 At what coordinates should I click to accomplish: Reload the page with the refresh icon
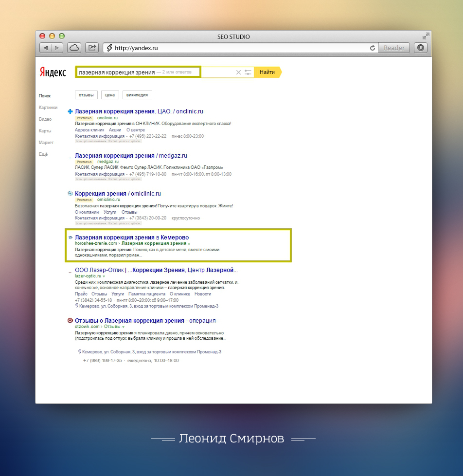[372, 48]
